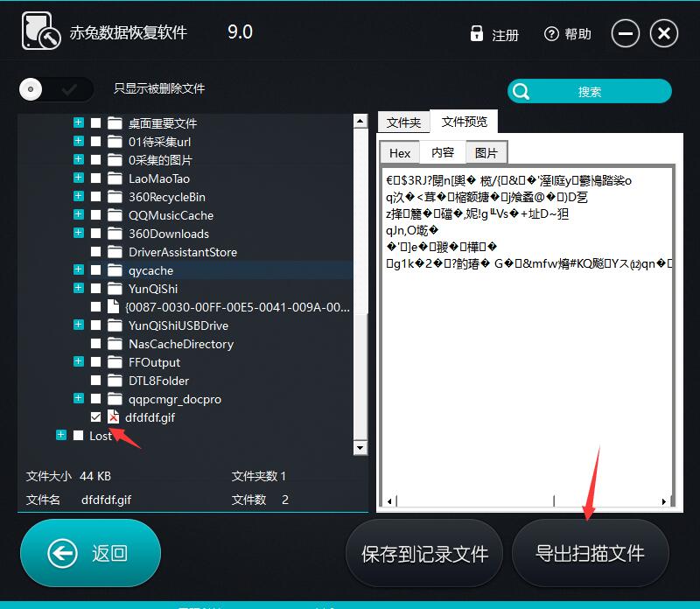This screenshot has width=700, height=609.
Task: Click the folder icon of NasCacheDirectory
Action: (x=115, y=344)
